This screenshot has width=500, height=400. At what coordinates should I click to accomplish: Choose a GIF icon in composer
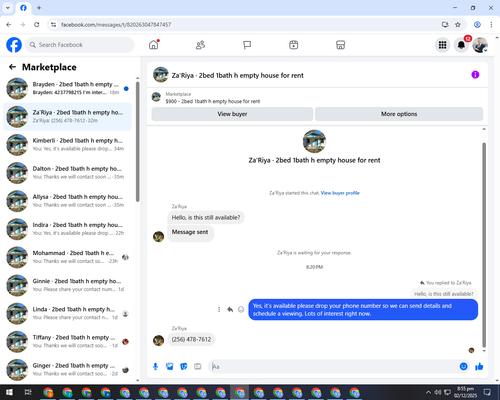(x=198, y=367)
